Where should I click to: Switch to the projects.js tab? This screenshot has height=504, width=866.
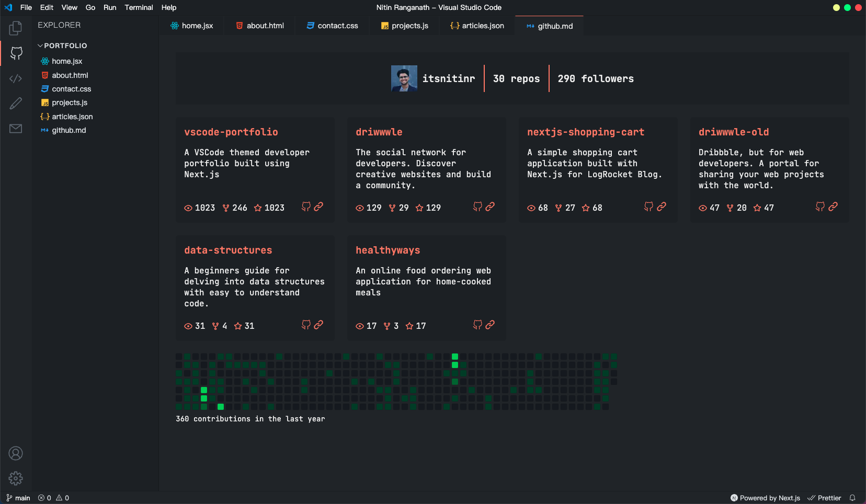pyautogui.click(x=404, y=26)
